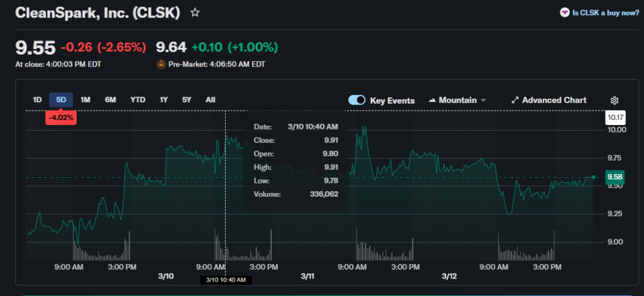Expand the Mountain chart style dropdown
The height and width of the screenshot is (296, 644).
457,100
